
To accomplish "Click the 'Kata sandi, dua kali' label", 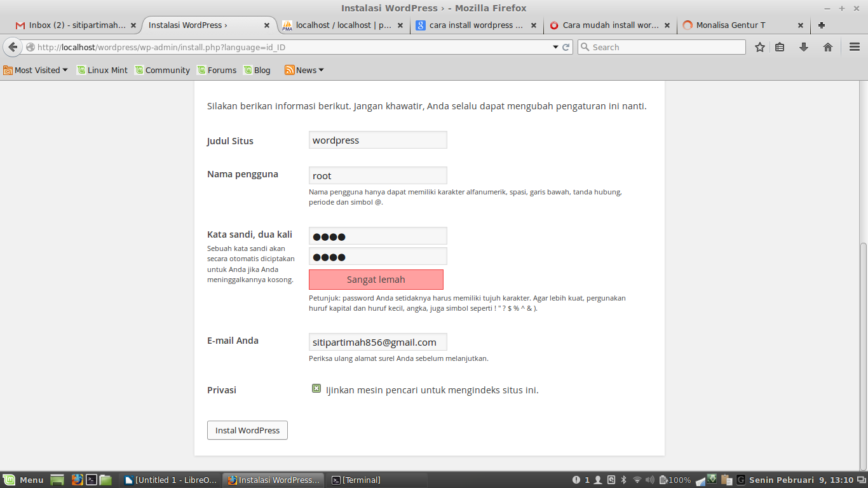I will [x=250, y=234].
